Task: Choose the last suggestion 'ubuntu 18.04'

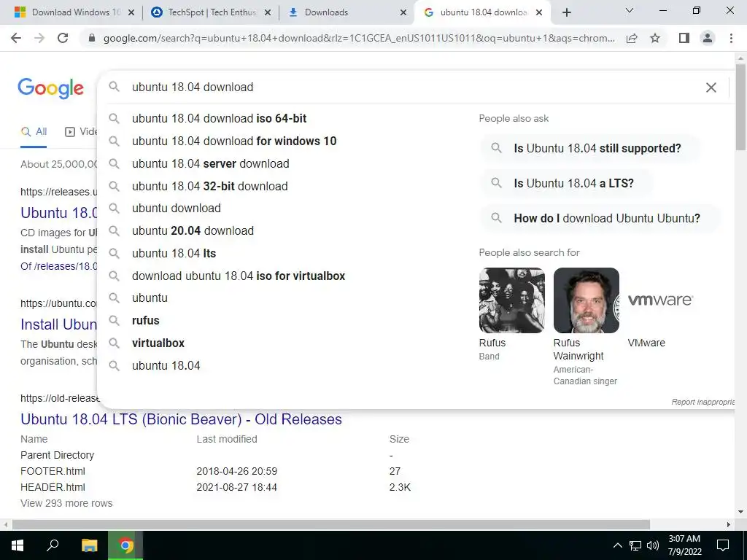Action: pos(166,366)
